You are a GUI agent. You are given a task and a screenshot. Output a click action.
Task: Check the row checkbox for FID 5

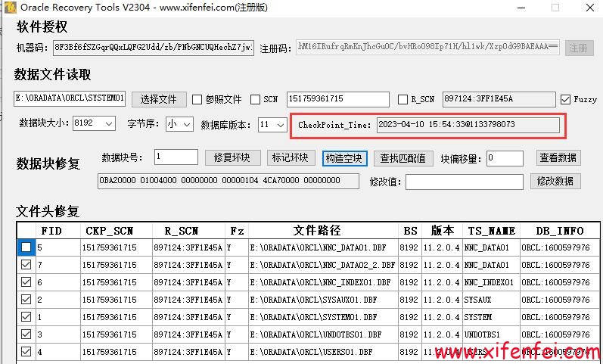(26, 247)
